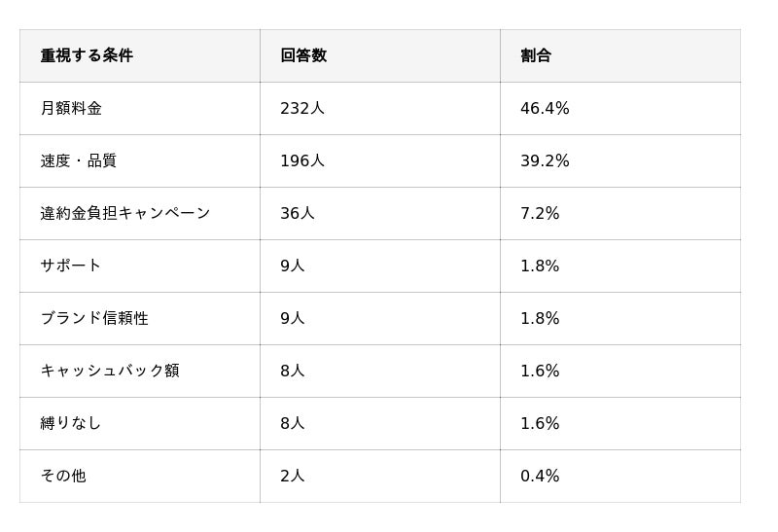Screen dimensions: 778x532
Task: Click the 7.2% percentage value
Action: [540, 213]
